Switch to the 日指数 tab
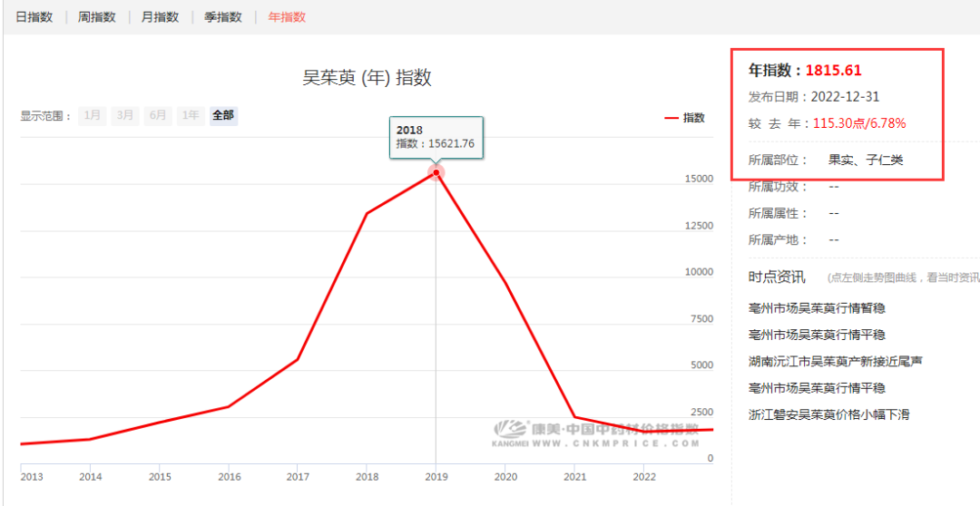980x506 pixels. tap(34, 17)
